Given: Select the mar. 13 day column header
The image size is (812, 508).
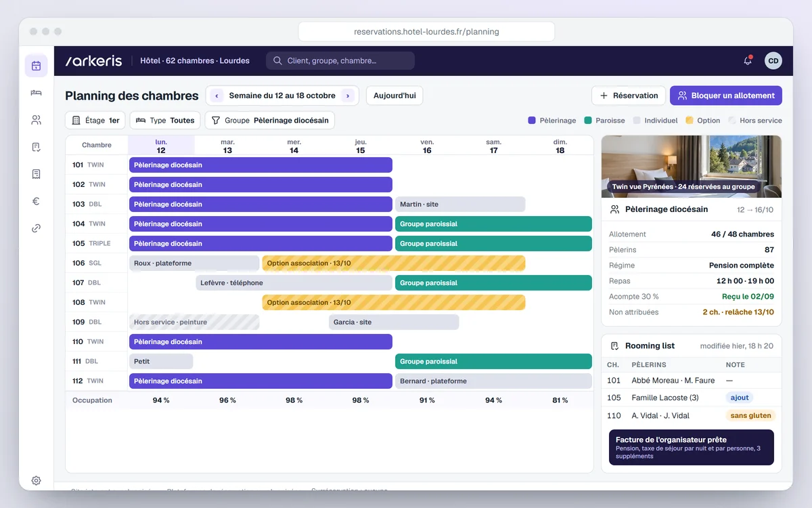Looking at the screenshot, I should [227, 146].
